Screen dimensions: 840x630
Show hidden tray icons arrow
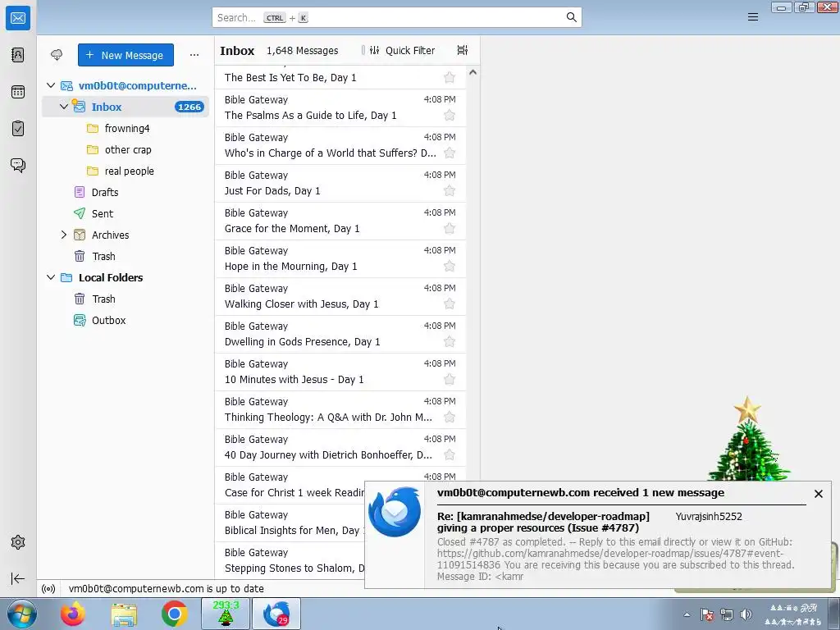point(687,614)
